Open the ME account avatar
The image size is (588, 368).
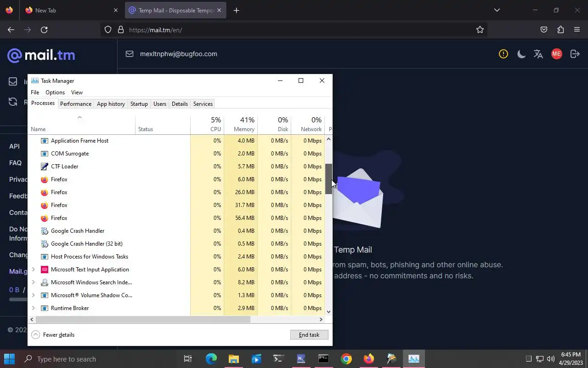pyautogui.click(x=556, y=54)
